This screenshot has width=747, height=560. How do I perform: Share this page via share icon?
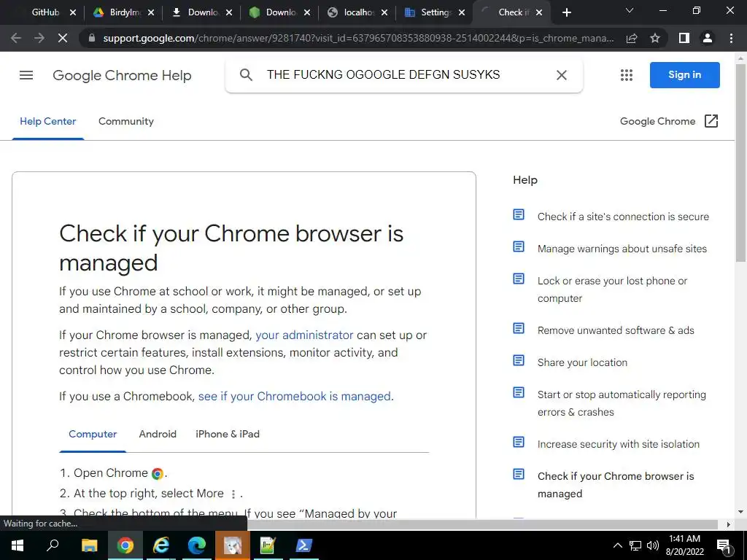tap(632, 38)
